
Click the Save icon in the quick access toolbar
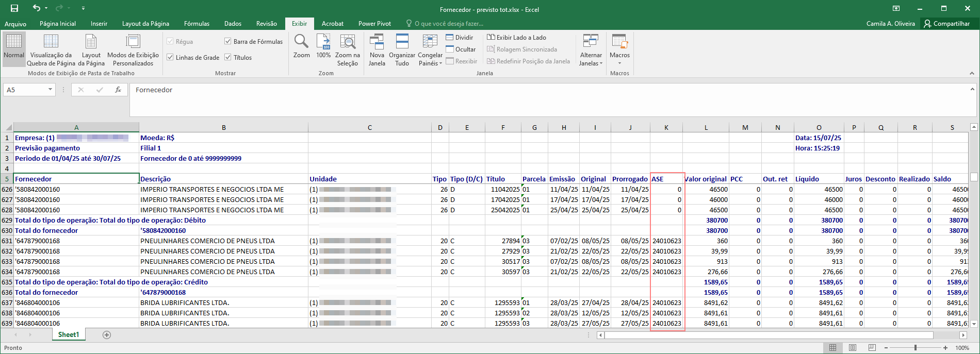pyautogui.click(x=14, y=8)
